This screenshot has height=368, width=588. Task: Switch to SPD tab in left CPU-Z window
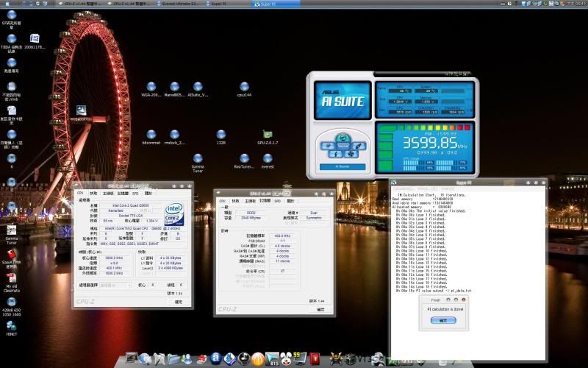click(135, 193)
